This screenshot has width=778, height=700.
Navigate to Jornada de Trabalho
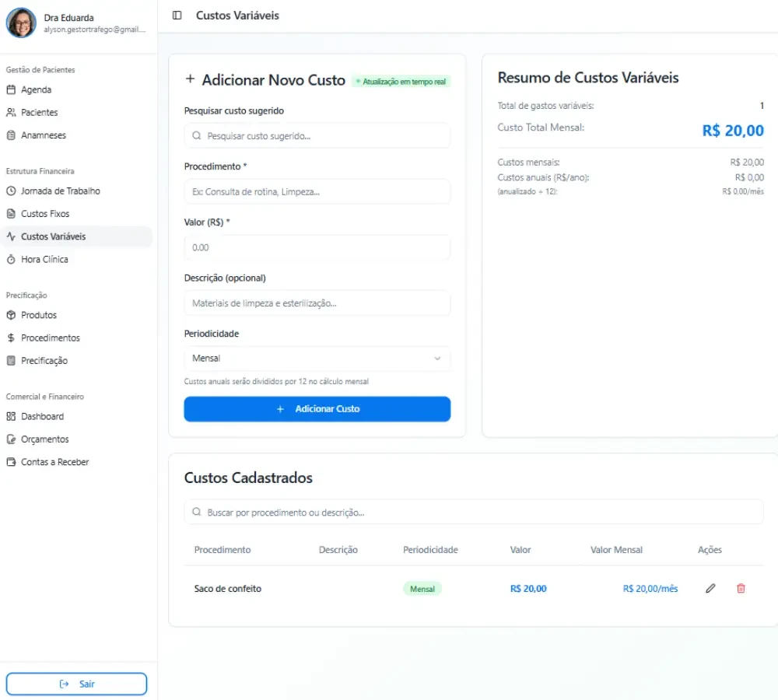click(77, 191)
